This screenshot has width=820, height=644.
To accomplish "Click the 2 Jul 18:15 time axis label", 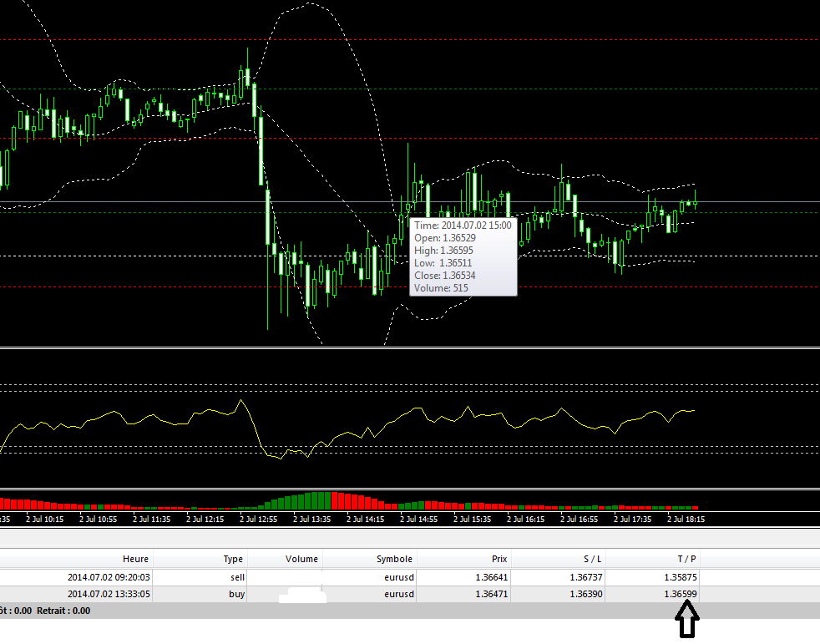I will 686,519.
